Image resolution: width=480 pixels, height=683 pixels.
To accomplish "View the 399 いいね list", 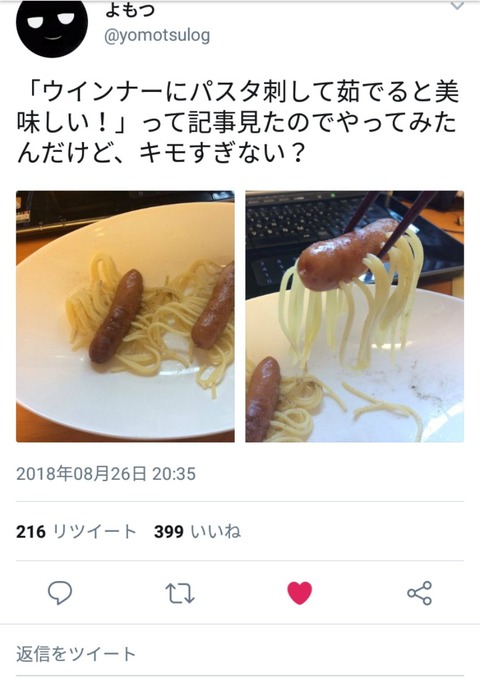I will pos(197,531).
